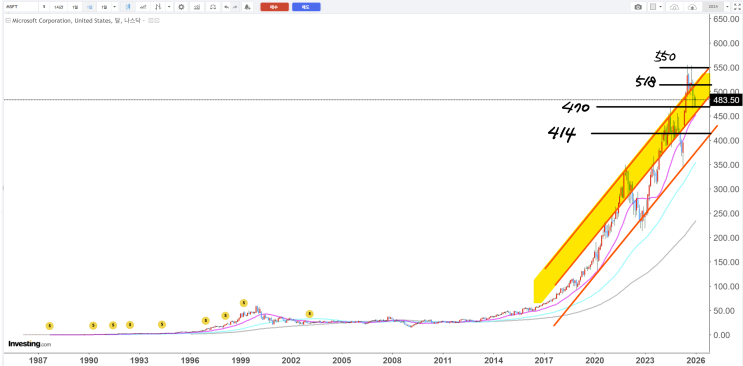Collapse the Microsoft Corporation legend box icon
The image size is (743, 366).
tap(8, 20)
